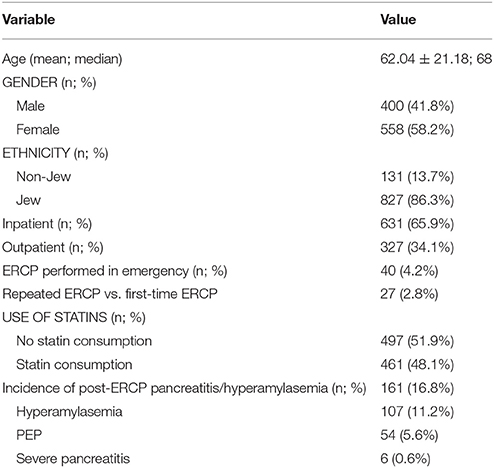Click the Hyperamylasemia row label

pyautogui.click(x=69, y=412)
